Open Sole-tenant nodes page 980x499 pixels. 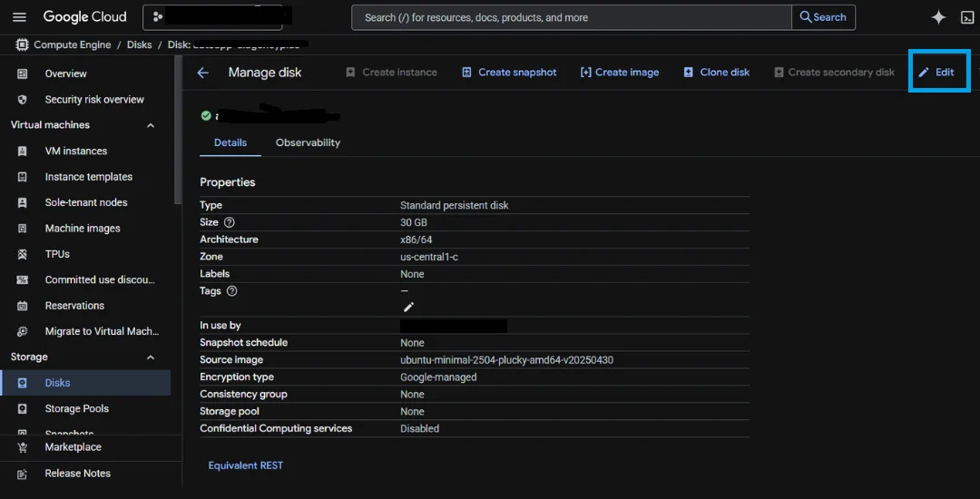[85, 202]
